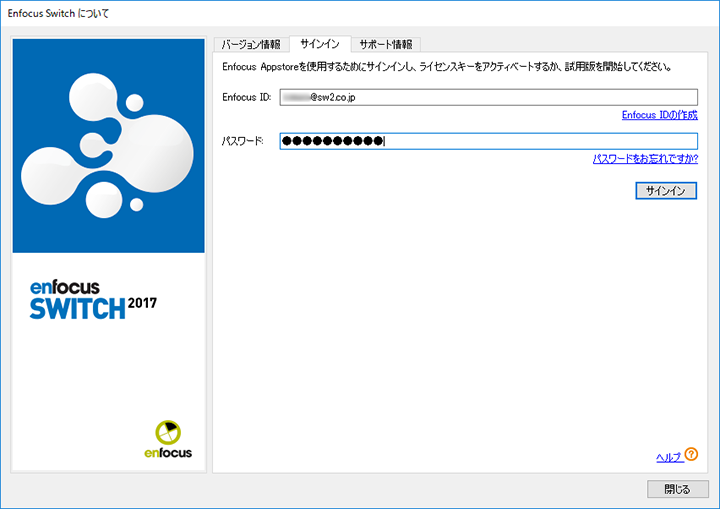Click the Enfocus ID: label

(247, 97)
